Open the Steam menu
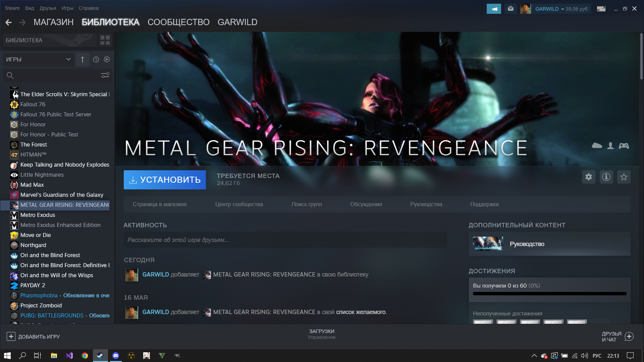 pyautogui.click(x=12, y=8)
